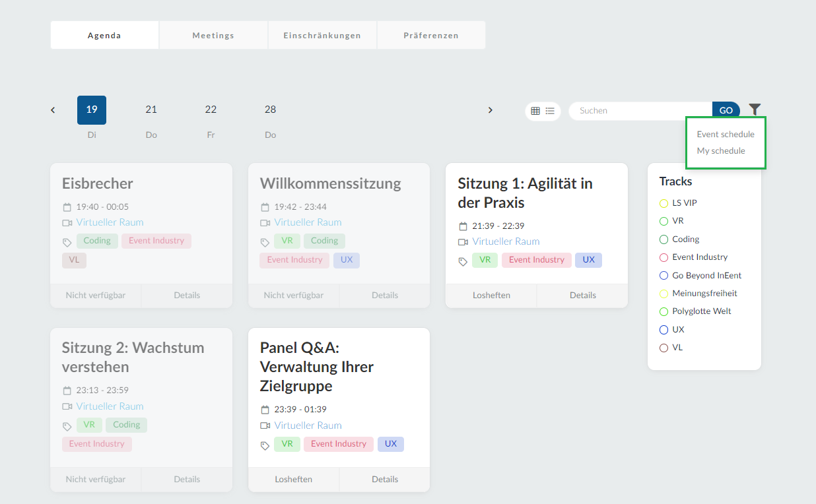Image resolution: width=816 pixels, height=504 pixels.
Task: Click the next dates arrow
Action: click(490, 110)
